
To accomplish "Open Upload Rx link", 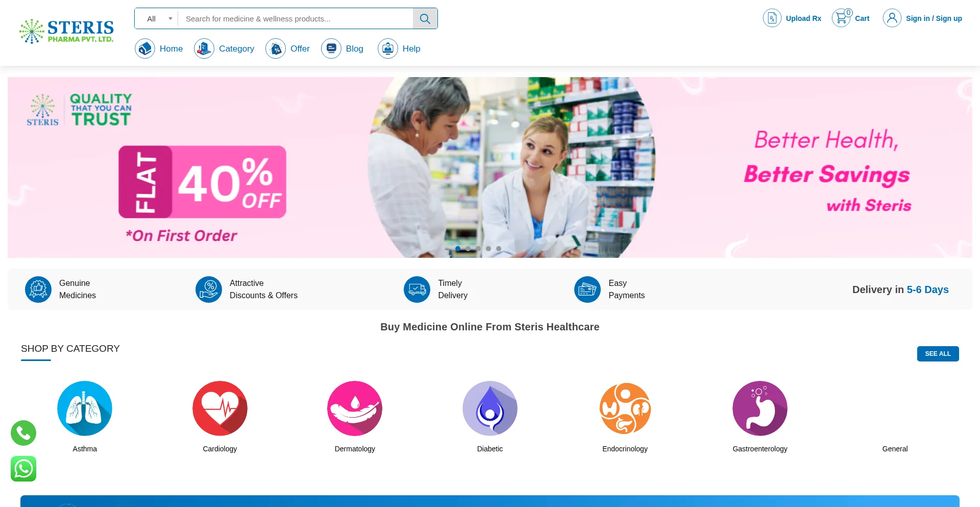I will [x=803, y=18].
